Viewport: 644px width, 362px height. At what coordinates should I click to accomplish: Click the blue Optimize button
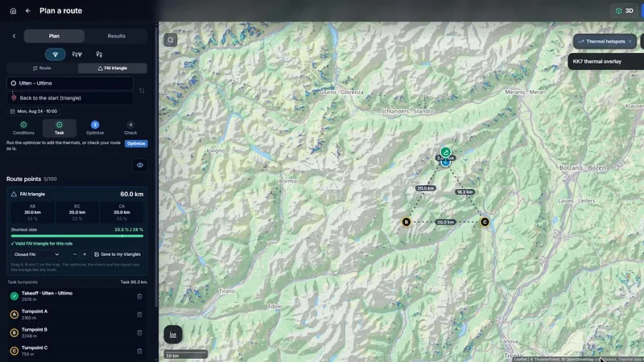point(136,144)
